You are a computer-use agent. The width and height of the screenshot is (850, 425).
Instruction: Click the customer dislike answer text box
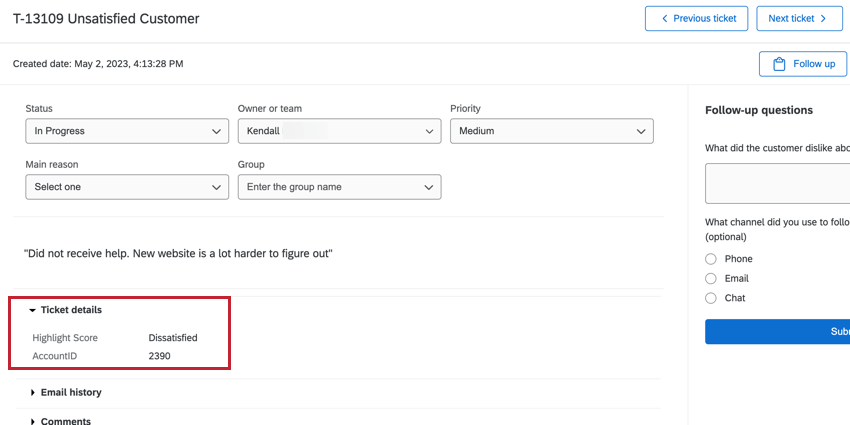click(x=778, y=184)
